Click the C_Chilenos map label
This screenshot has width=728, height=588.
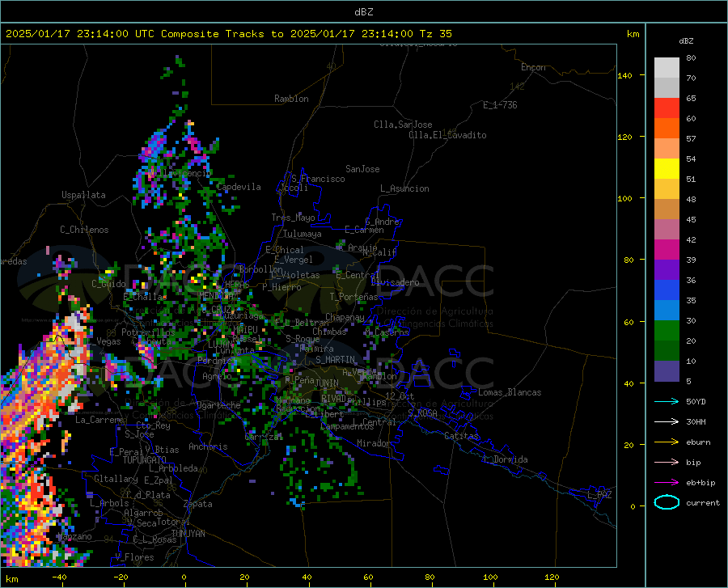pos(84,230)
